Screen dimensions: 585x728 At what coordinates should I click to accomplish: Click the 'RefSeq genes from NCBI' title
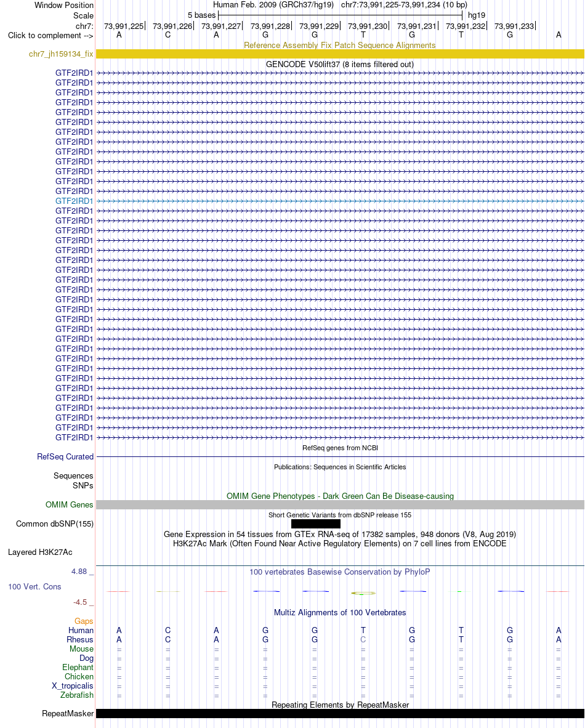(340, 448)
